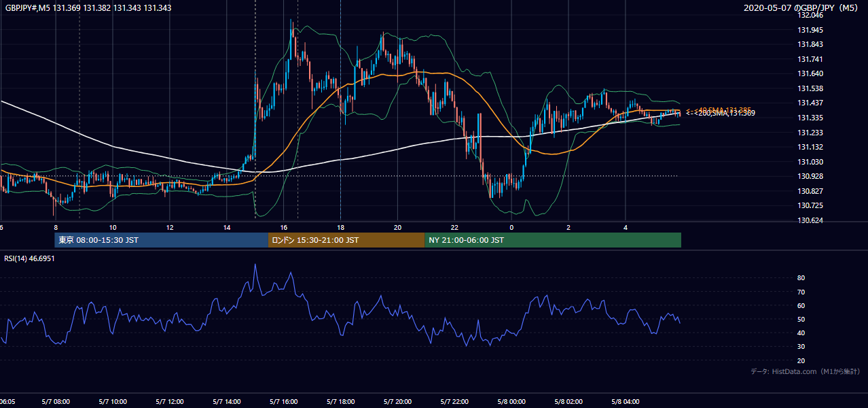Click hour label 8 under the price chart

click(56, 227)
